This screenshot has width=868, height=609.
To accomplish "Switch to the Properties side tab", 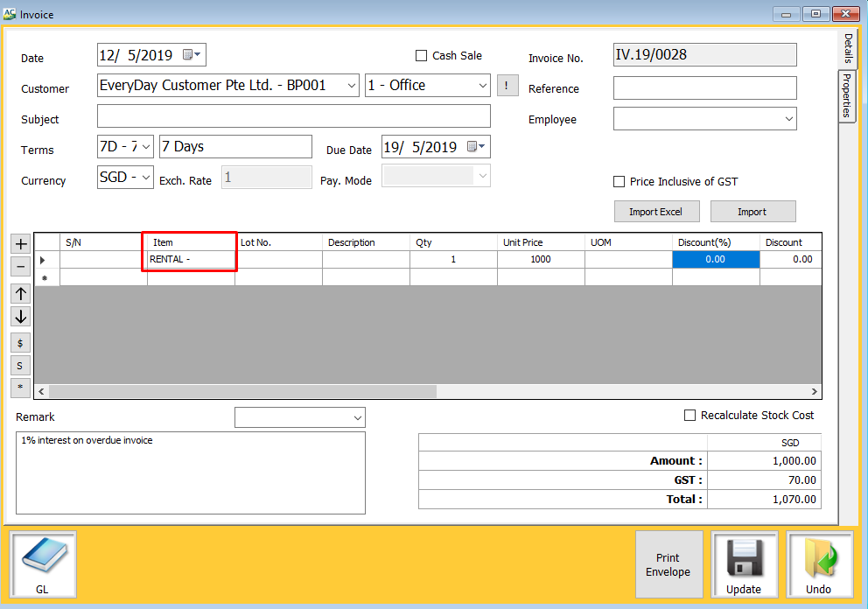I will click(x=847, y=95).
